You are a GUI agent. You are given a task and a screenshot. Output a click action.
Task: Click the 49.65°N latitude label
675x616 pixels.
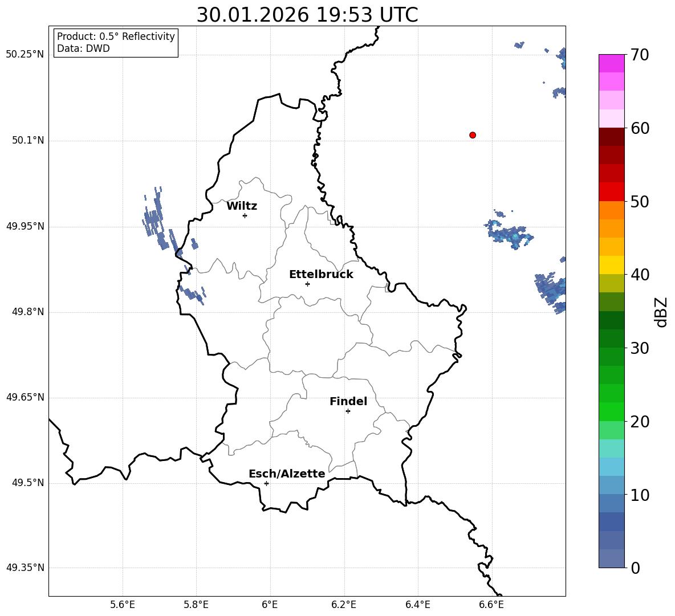tap(25, 397)
